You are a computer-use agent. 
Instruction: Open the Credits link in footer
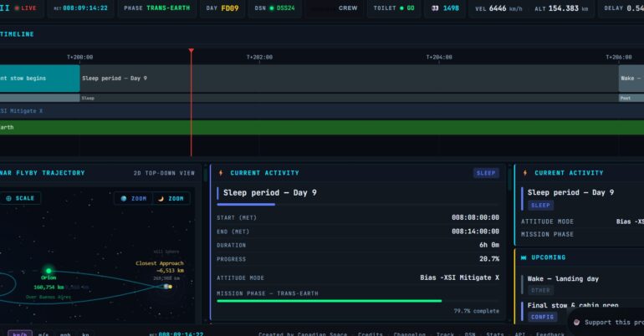click(x=371, y=333)
